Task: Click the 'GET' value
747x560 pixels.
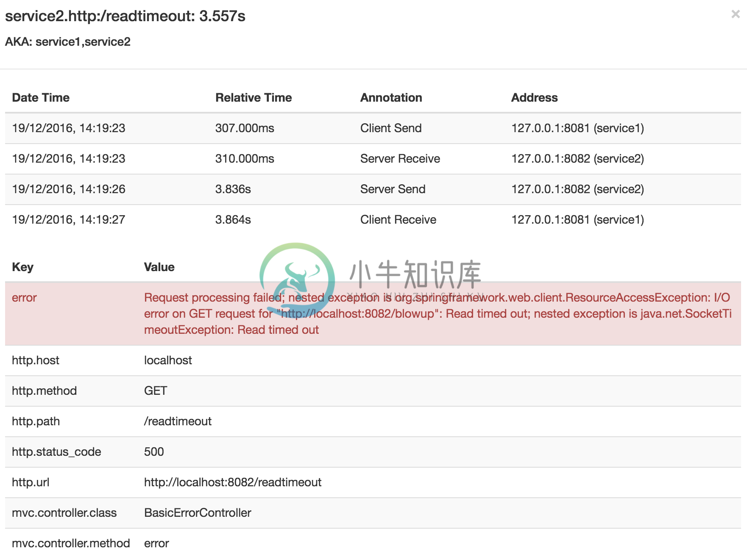Action: click(156, 391)
